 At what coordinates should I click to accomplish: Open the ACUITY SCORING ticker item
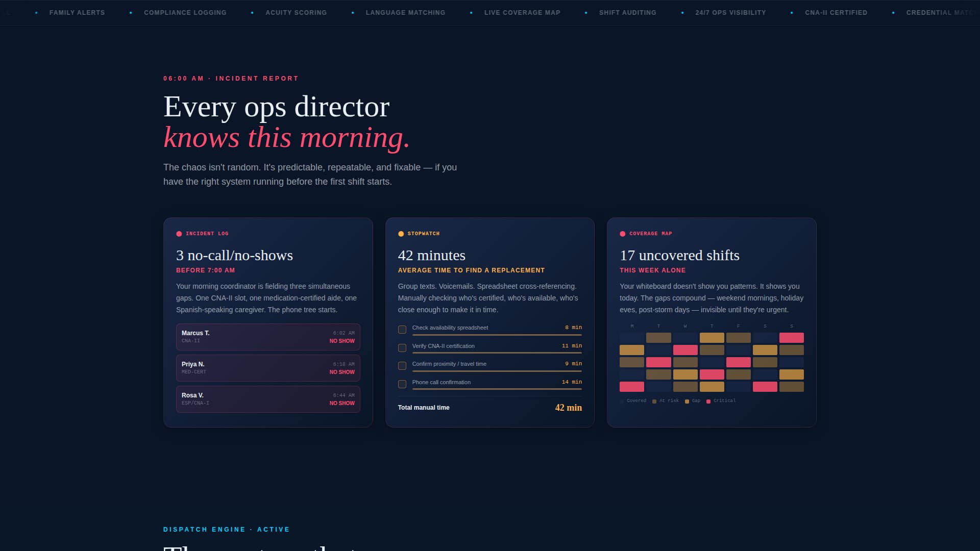pos(296,12)
